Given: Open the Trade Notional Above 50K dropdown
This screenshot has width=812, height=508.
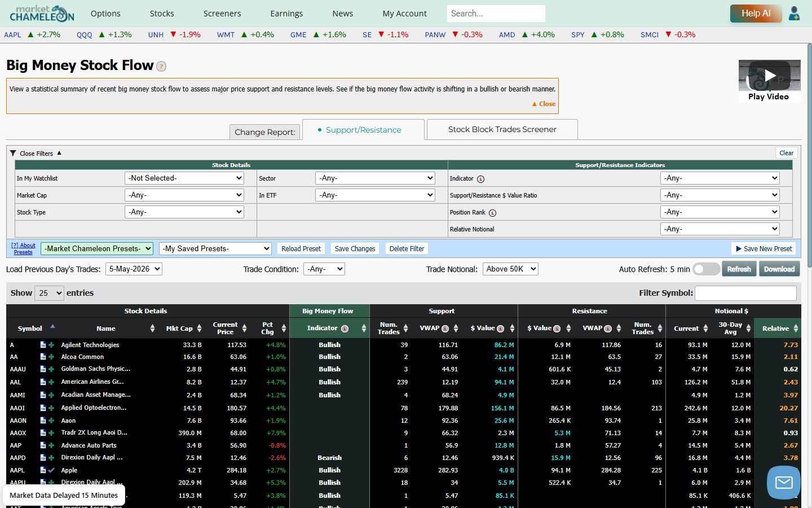Looking at the screenshot, I should pyautogui.click(x=510, y=269).
